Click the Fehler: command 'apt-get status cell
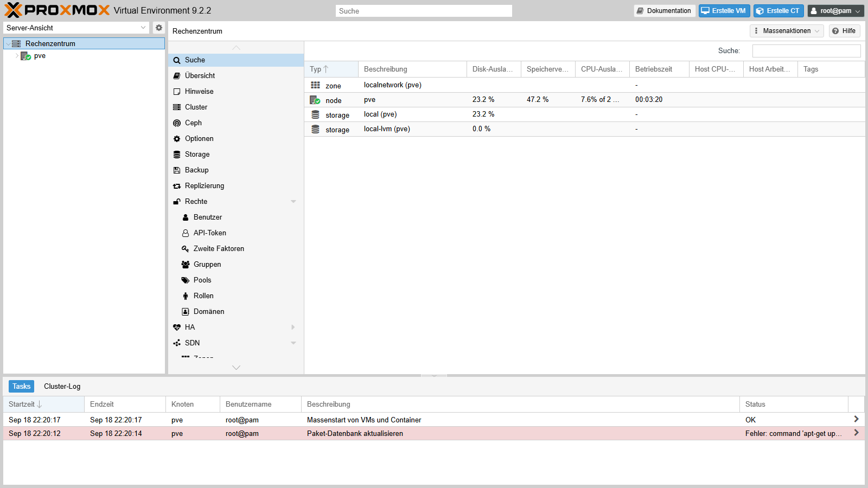The width and height of the screenshot is (868, 488). (794, 434)
